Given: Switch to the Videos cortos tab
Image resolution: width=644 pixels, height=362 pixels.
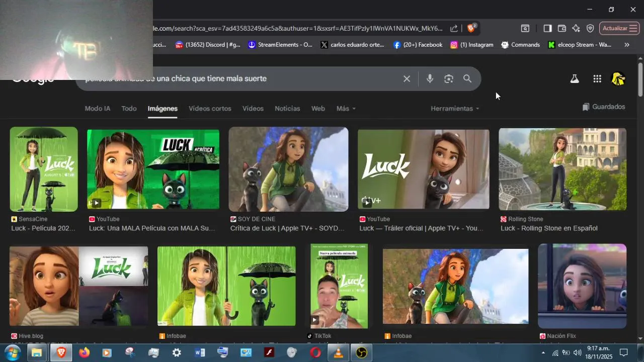Looking at the screenshot, I should click(x=210, y=109).
